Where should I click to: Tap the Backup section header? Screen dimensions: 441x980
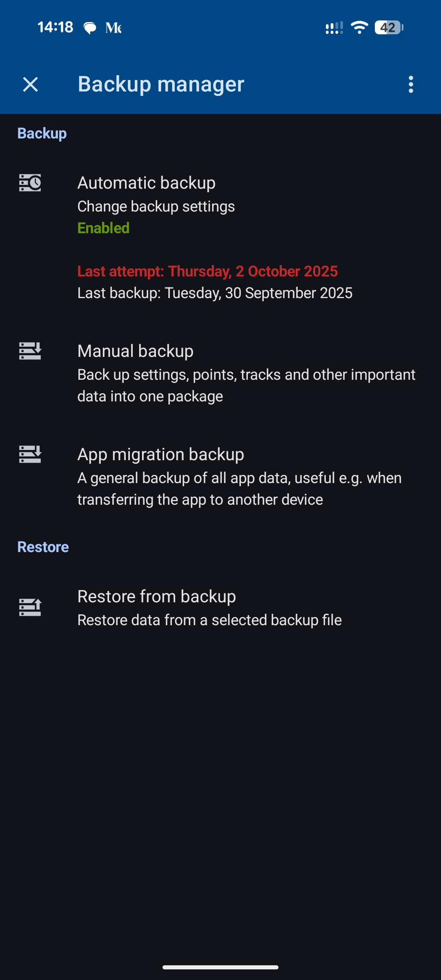coord(42,134)
